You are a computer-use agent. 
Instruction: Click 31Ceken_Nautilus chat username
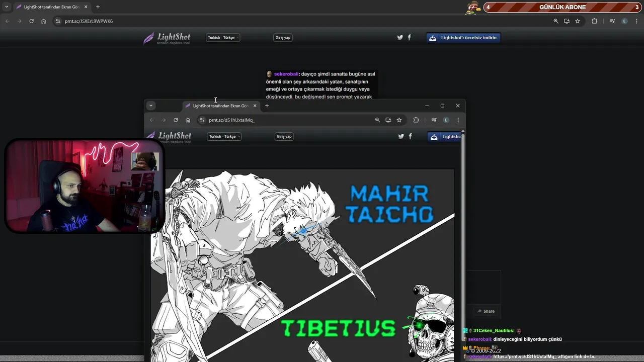(494, 331)
